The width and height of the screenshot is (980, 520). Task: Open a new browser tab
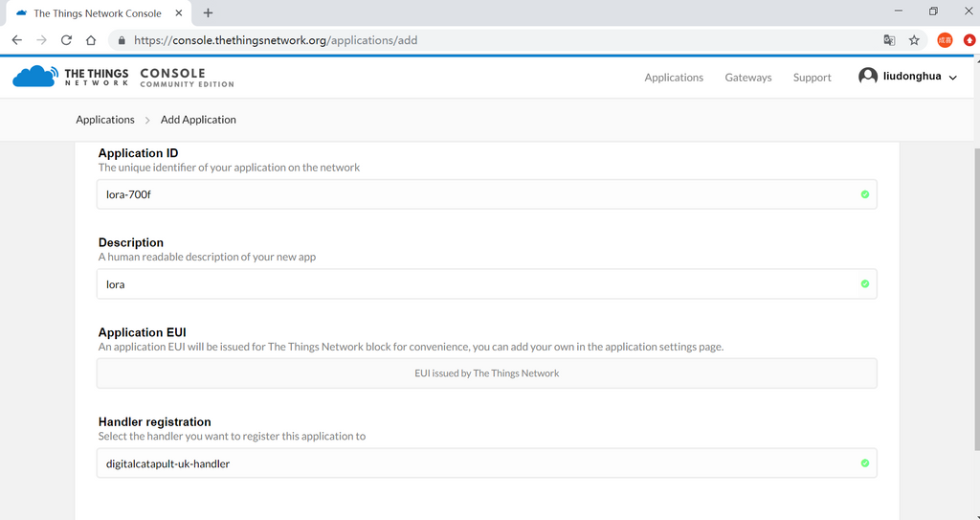point(208,13)
